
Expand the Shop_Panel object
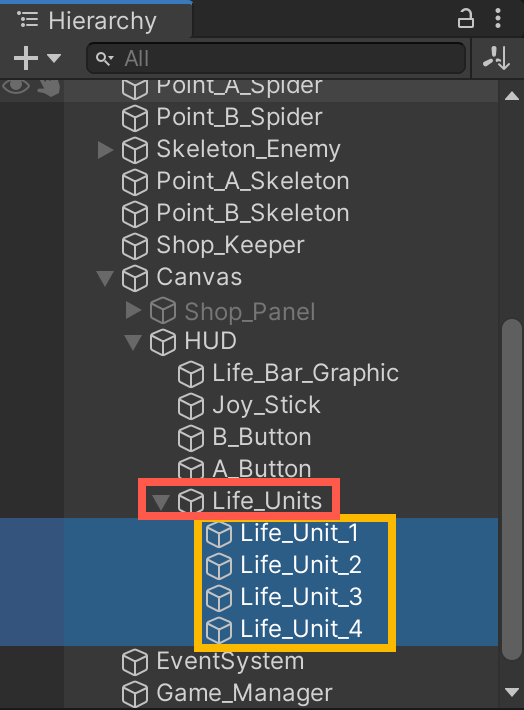133,310
